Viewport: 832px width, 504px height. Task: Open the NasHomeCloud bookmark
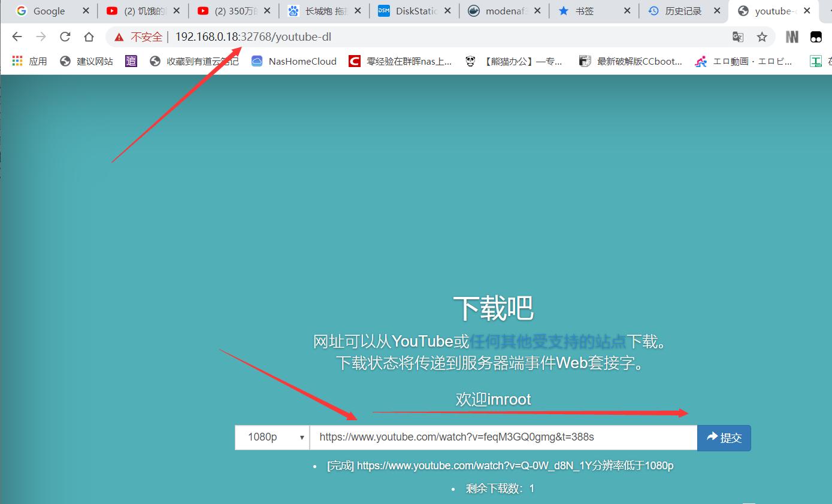coord(293,60)
